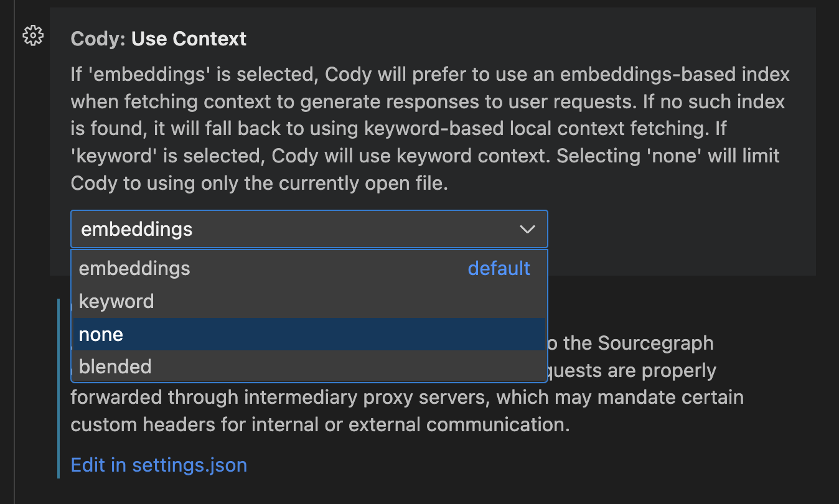Click the chevron arrow on the embeddings dropdown
The width and height of the screenshot is (839, 504).
pos(527,229)
